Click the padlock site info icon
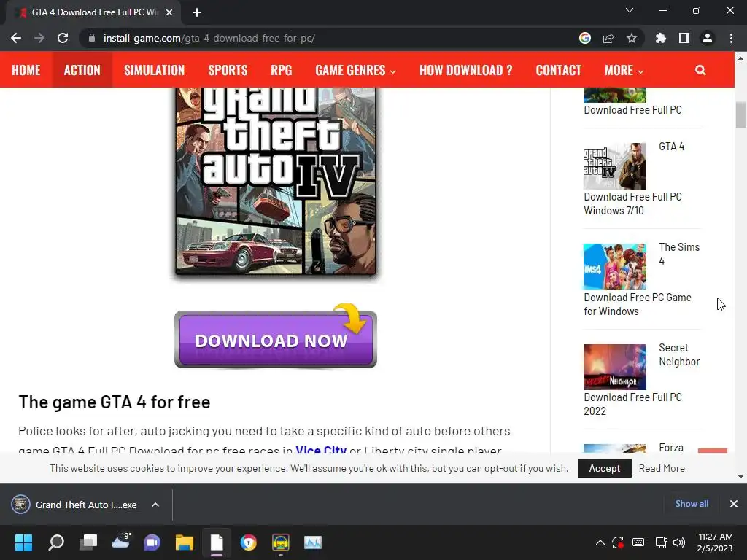This screenshot has height=560, width=747. point(92,38)
